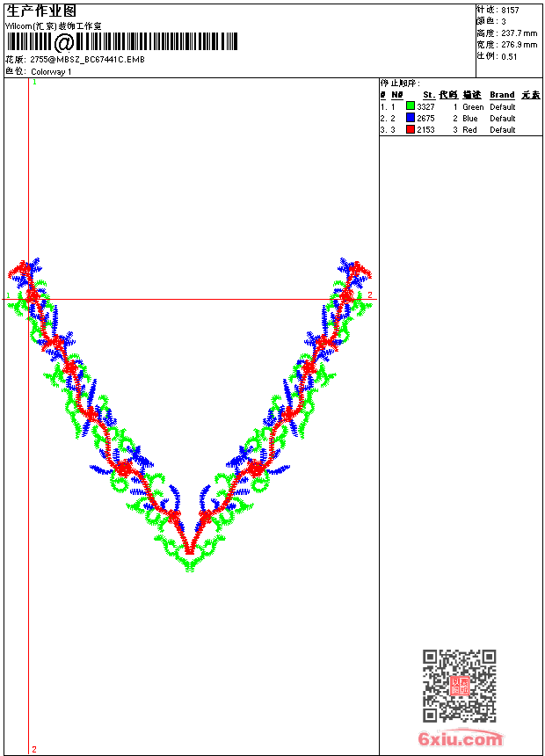This screenshot has height=756, width=545.
Task: Open the 6xiu.com watermark link
Action: click(x=461, y=739)
